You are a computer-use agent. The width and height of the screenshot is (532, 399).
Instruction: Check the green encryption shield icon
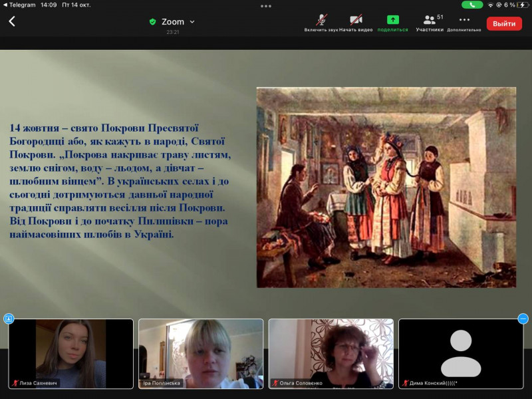153,22
